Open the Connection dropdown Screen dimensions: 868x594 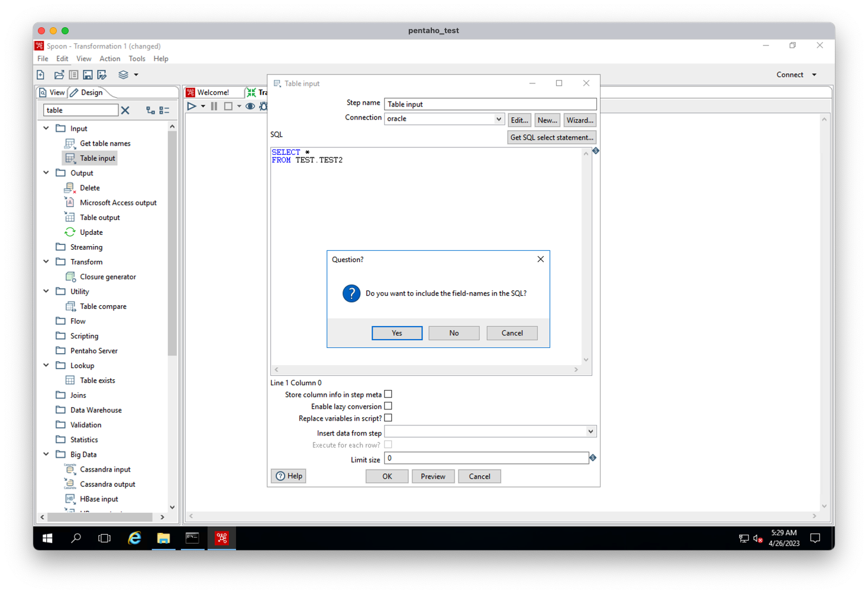499,119
